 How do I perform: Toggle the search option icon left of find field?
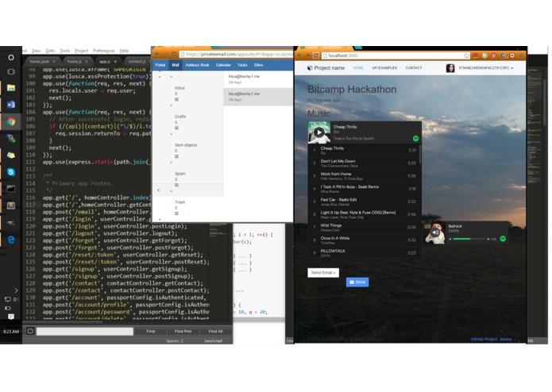coord(30,331)
